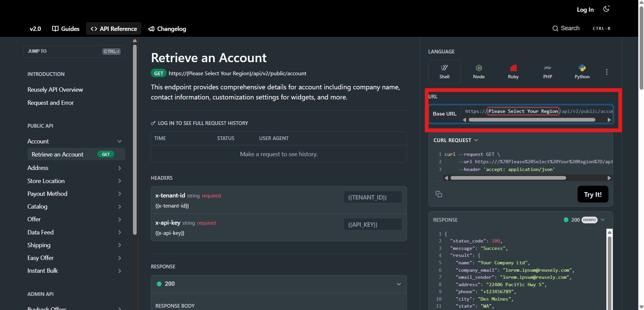Expand the Payout Method section
Screen dimensions: 644x310
[120, 194]
